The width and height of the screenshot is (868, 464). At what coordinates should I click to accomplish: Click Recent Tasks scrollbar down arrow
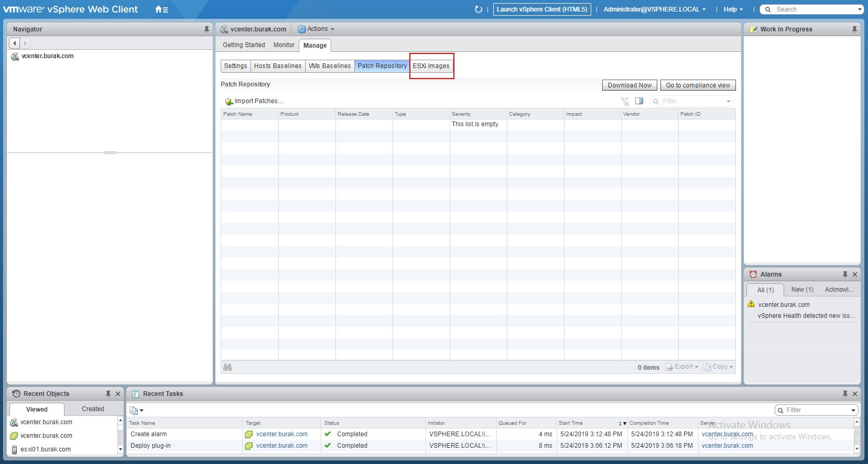pyautogui.click(x=858, y=449)
